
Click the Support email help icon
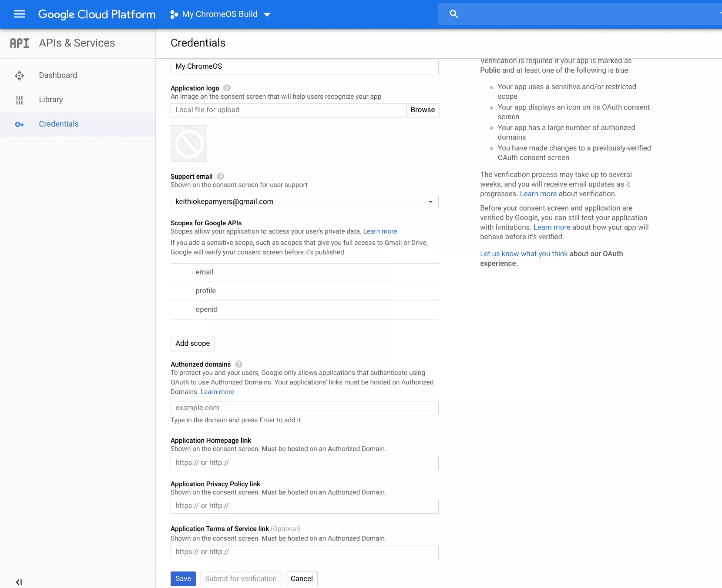(220, 176)
